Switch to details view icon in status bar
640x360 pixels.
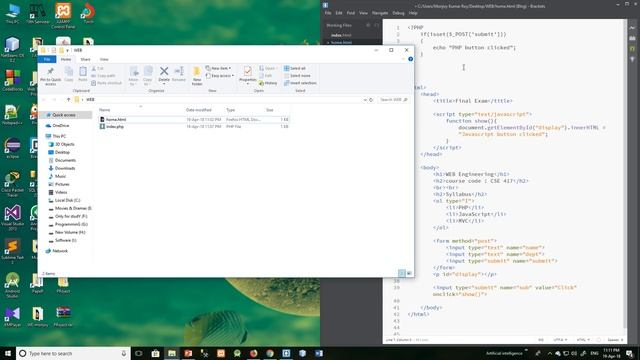point(402,273)
